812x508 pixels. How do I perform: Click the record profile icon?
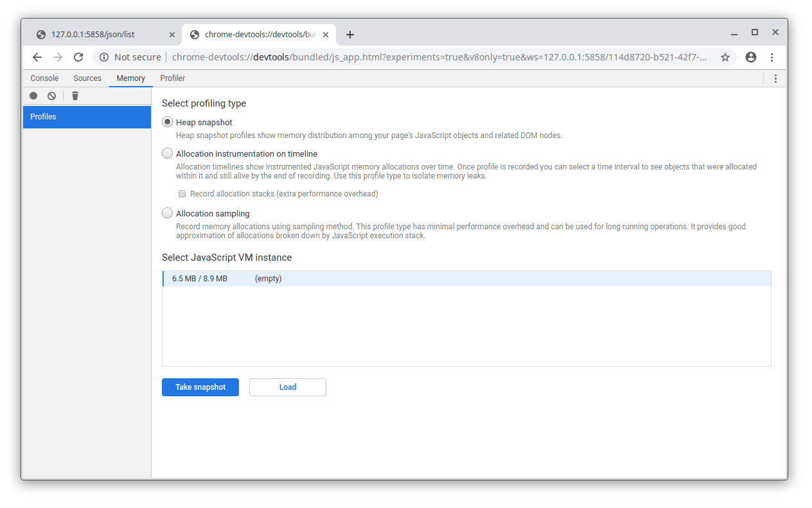coord(33,96)
